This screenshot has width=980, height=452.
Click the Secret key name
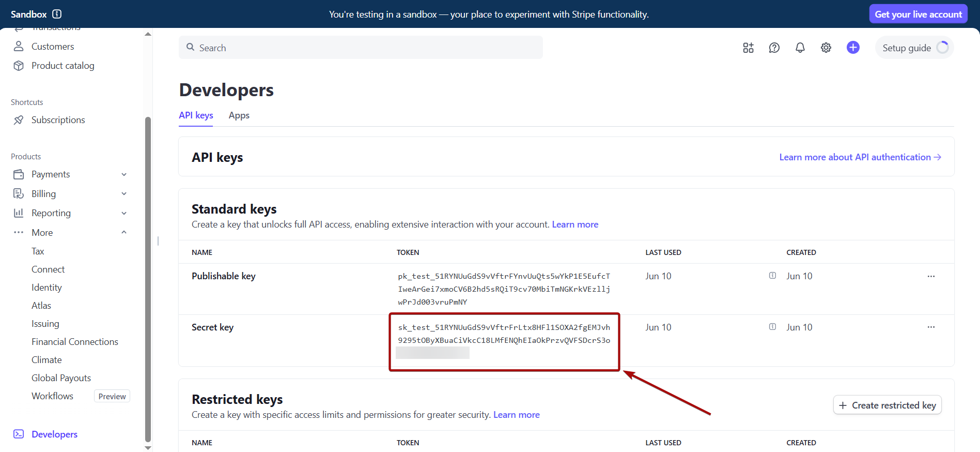212,327
